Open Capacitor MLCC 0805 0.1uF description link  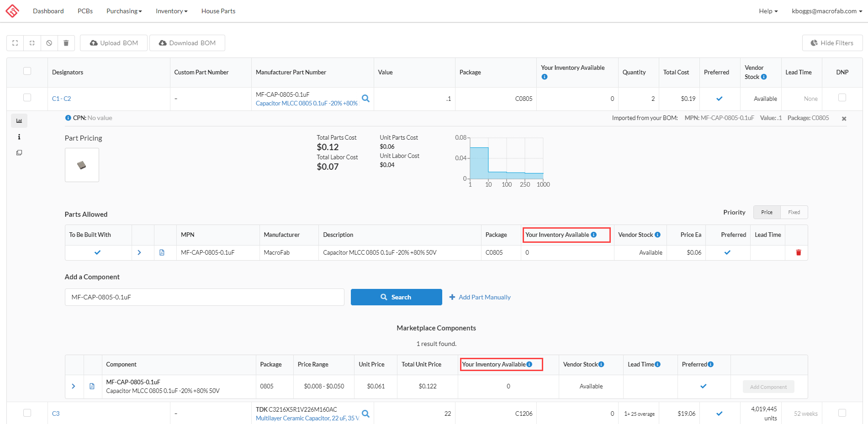(307, 103)
